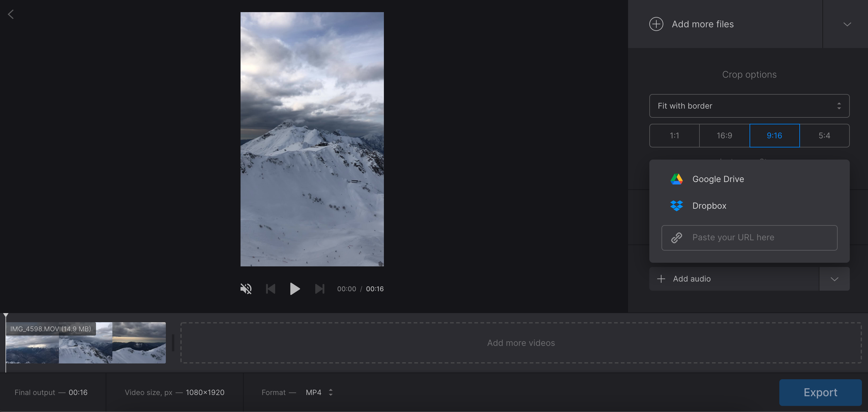Mute the video preview audio
Viewport: 868px width, 412px height.
[x=246, y=289]
